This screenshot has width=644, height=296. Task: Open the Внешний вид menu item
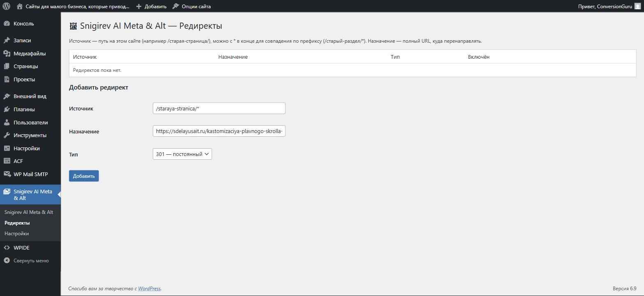point(30,96)
